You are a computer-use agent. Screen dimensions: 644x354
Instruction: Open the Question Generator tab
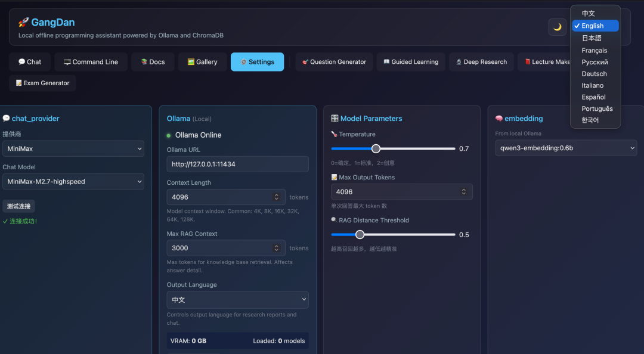pos(334,62)
